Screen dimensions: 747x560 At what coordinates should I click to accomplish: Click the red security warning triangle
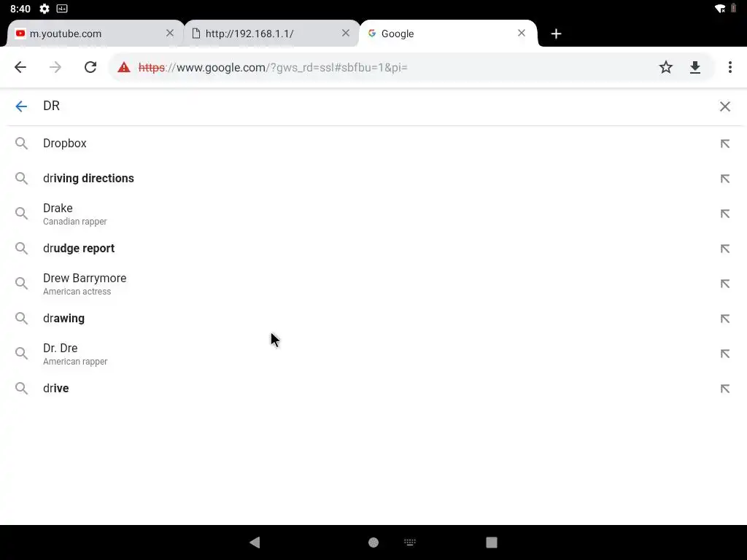point(124,67)
